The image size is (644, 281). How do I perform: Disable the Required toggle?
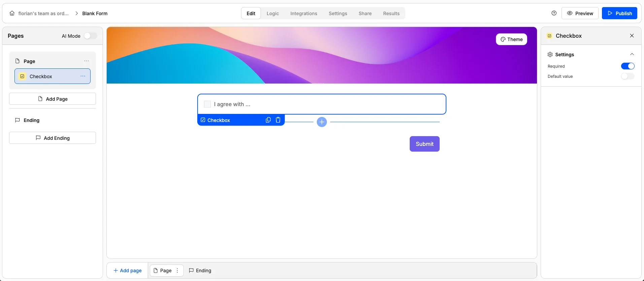point(628,66)
